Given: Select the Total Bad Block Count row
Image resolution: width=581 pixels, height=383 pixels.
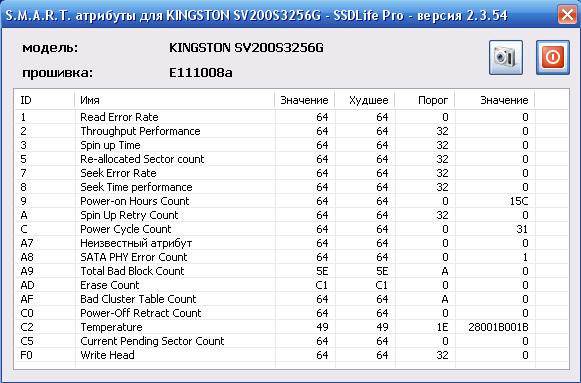Looking at the screenshot, I should (291, 271).
